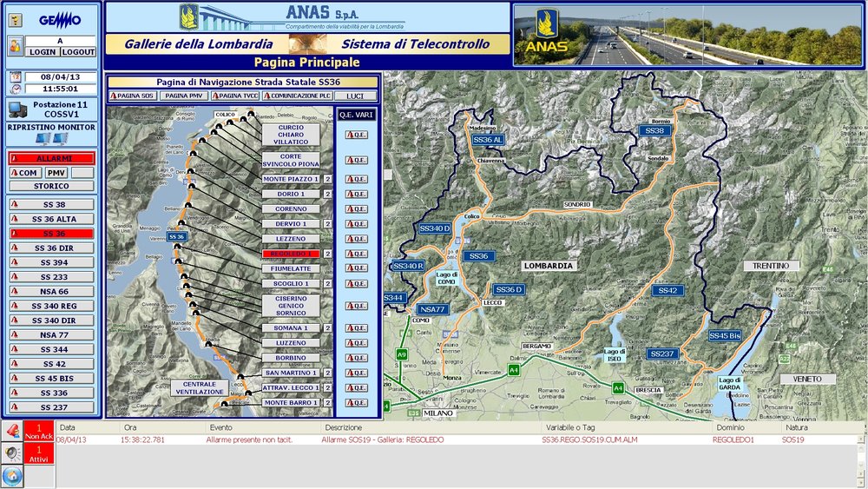This screenshot has height=489, width=868.
Task: Click the home globe icon at bottom-left
Action: click(12, 476)
